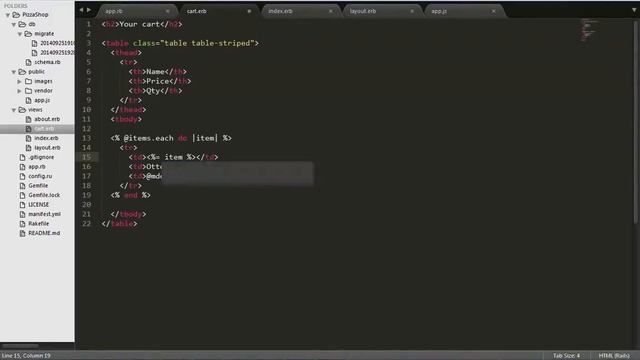Collapse the PizzaShop root folder
The width and height of the screenshot is (640, 360).
[8, 15]
